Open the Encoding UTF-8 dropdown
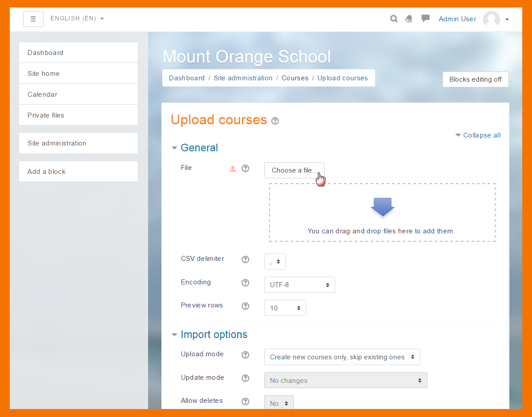The width and height of the screenshot is (532, 417). click(x=299, y=285)
